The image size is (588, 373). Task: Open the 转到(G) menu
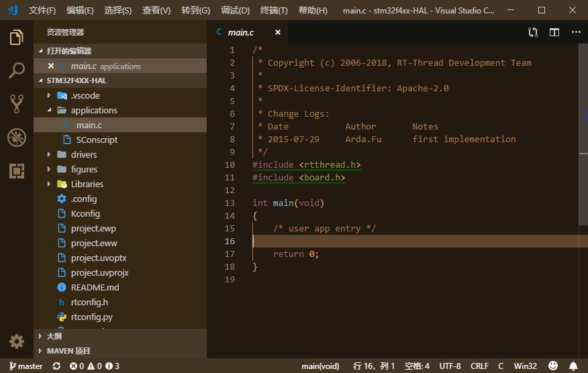pyautogui.click(x=195, y=11)
